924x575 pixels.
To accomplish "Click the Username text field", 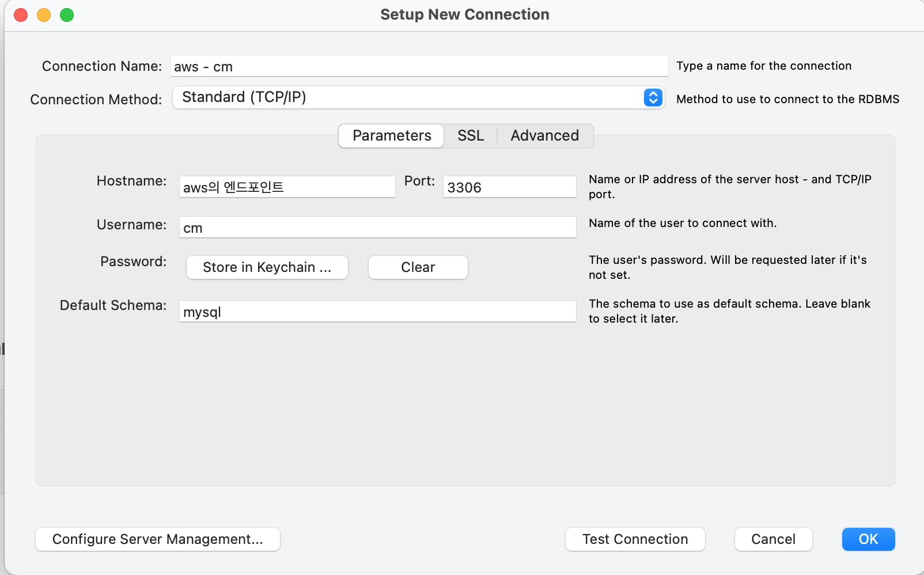I will [377, 228].
